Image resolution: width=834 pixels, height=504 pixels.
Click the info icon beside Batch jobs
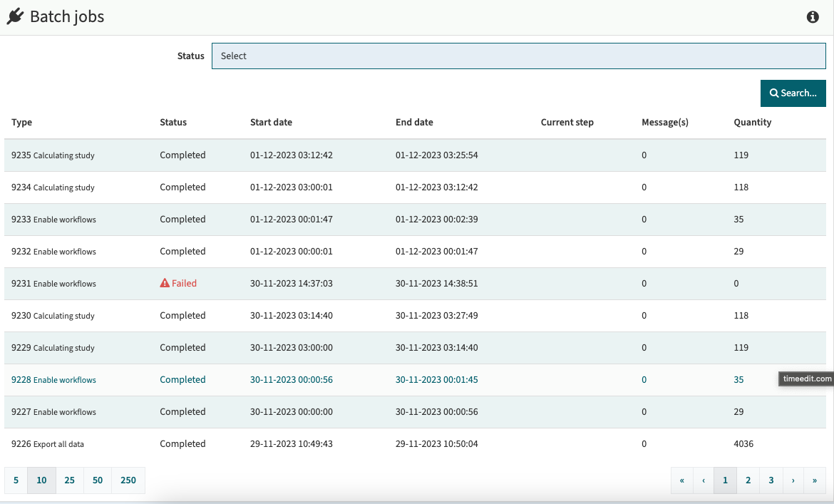point(812,17)
